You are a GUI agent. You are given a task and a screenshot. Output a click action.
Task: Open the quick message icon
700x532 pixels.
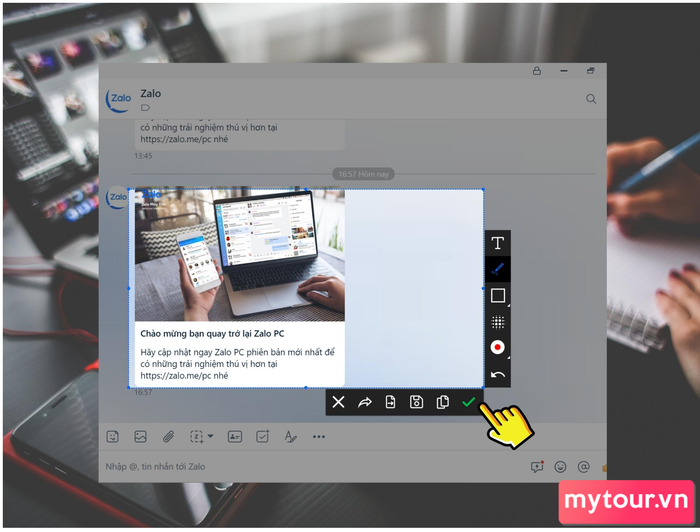click(537, 467)
